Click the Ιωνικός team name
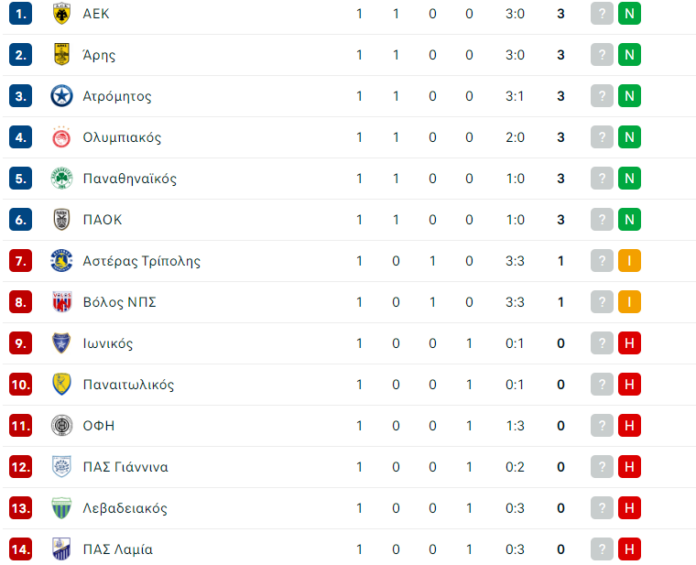696x565 pixels. point(108,343)
